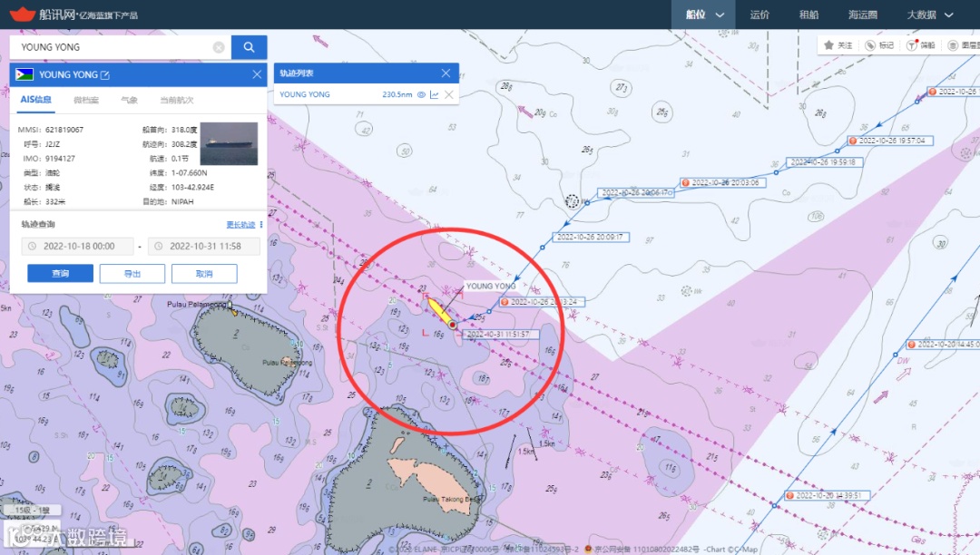Click the 标记 mark label
The width and height of the screenshot is (980, 555).
(x=887, y=45)
